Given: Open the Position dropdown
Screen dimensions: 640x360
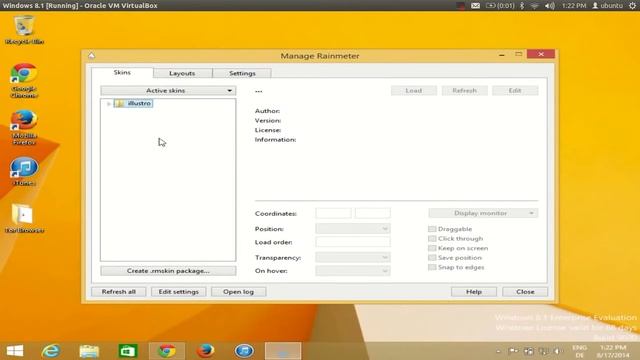Looking at the screenshot, I should (x=353, y=229).
